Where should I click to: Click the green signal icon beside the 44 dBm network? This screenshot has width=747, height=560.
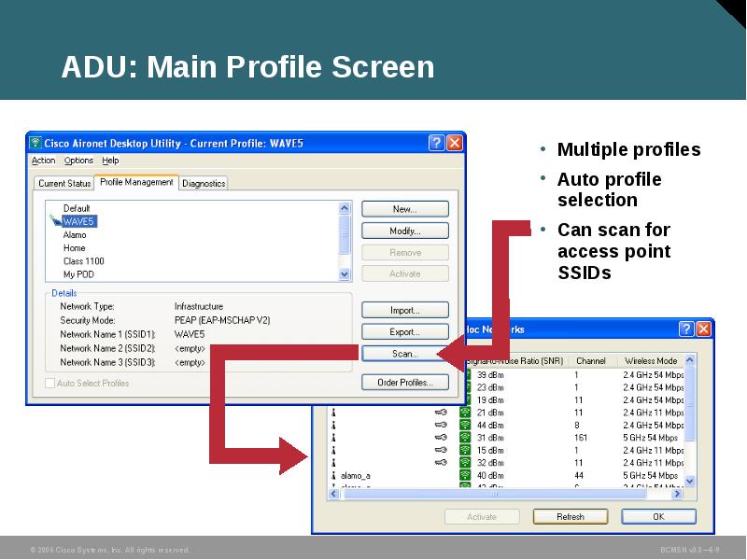click(x=466, y=425)
